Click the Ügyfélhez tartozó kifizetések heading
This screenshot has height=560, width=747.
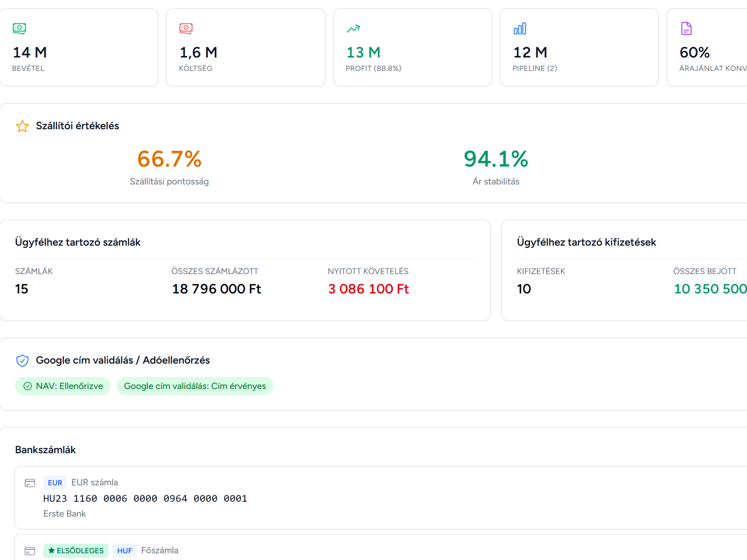[586, 242]
